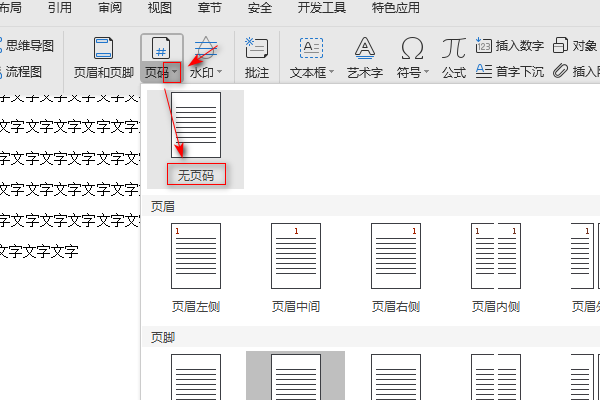Image resolution: width=600 pixels, height=400 pixels.
Task: Open the 视图 tab
Action: 160,8
